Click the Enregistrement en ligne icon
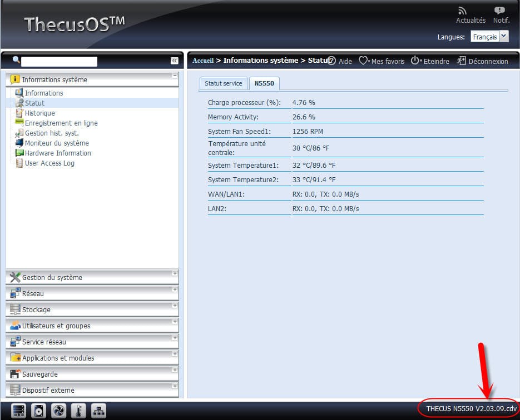Screen dimensions: 520x420 (x=19, y=123)
